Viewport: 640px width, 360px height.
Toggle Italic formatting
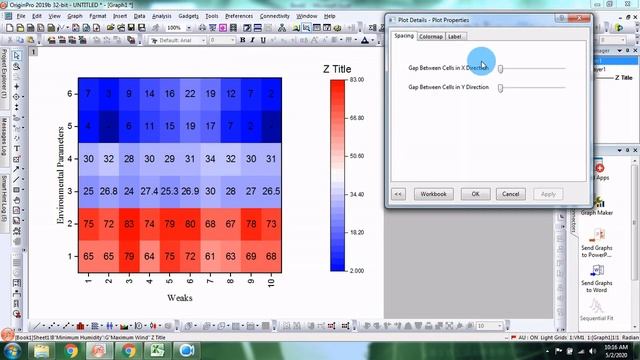(x=253, y=40)
